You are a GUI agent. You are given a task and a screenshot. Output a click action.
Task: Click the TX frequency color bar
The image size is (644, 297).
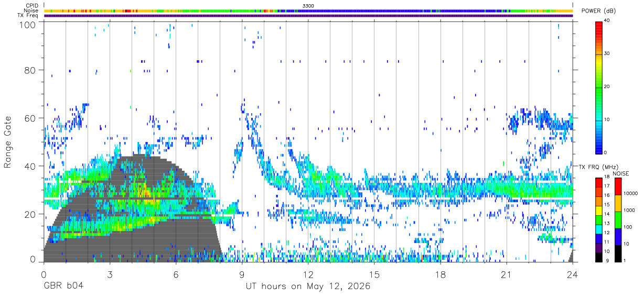598,219
